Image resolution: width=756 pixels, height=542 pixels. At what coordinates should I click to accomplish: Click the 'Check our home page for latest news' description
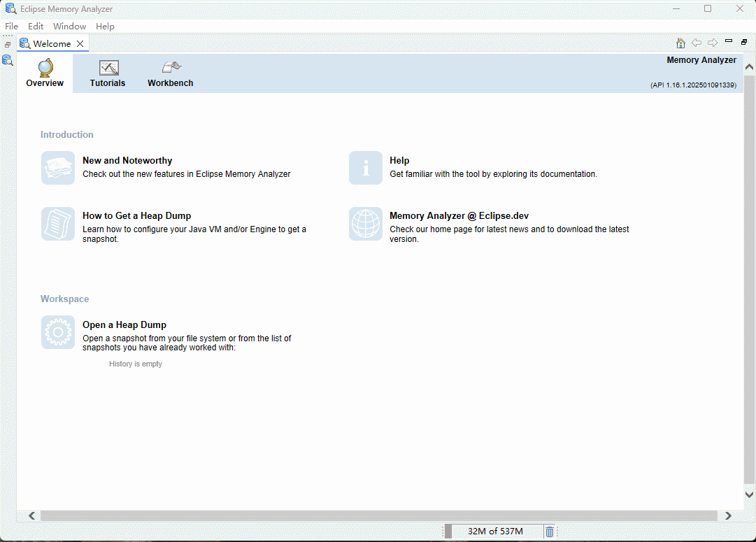509,234
